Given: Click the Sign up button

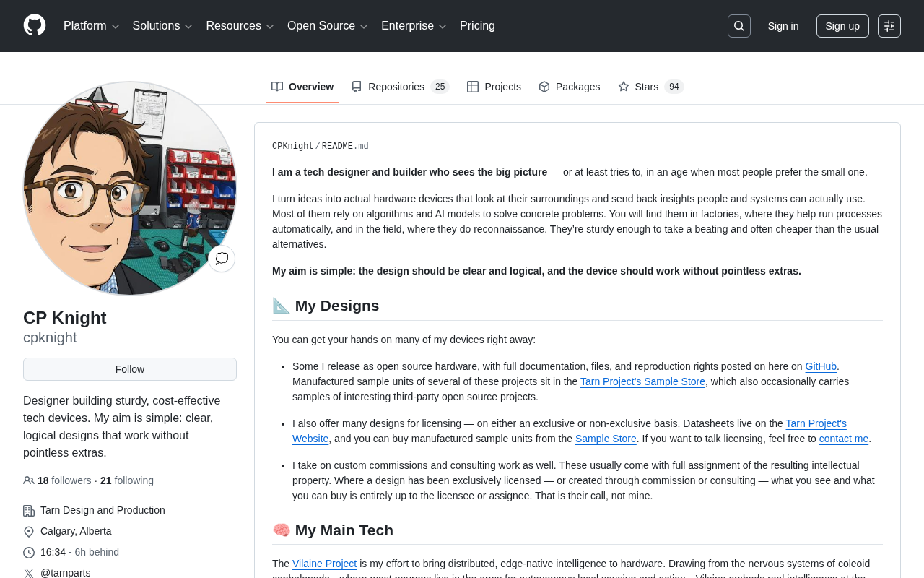Looking at the screenshot, I should (x=842, y=26).
